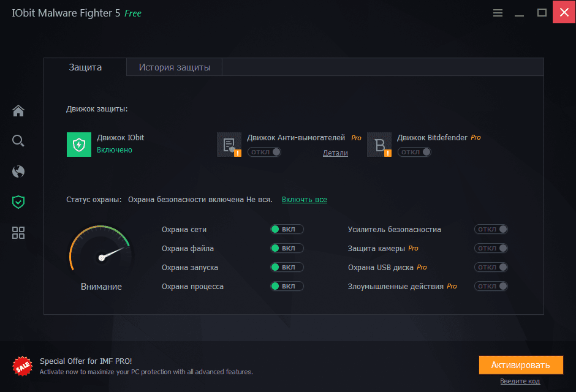Enable the Усилитель безопасностиа toggle
Viewport: 576px width, 392px height.
[491, 230]
